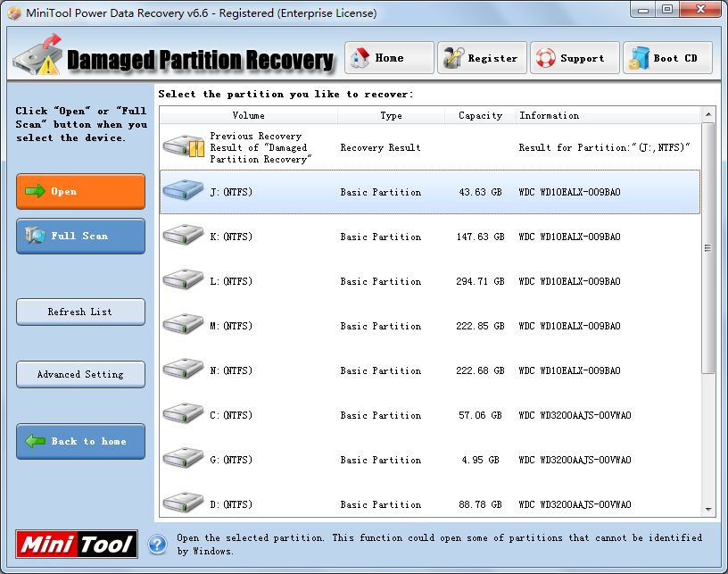The image size is (728, 574).
Task: Select the J: partition drive icon
Action: pos(183,189)
